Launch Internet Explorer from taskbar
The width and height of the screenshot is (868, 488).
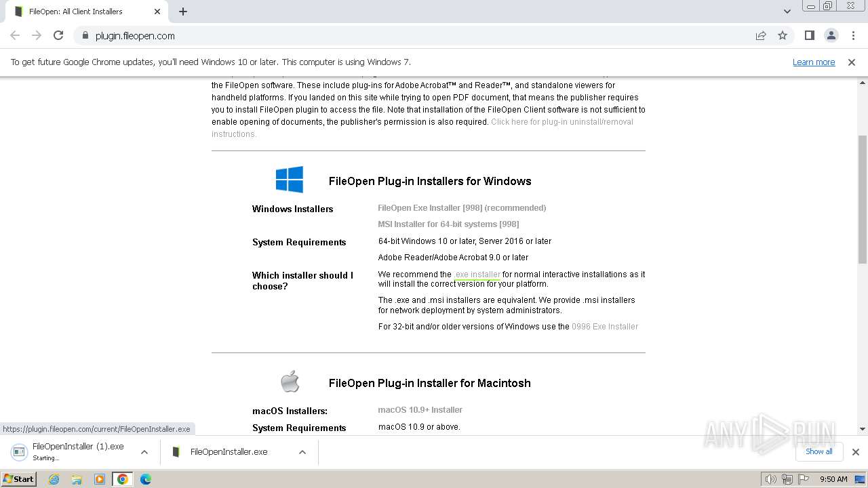tap(54, 479)
